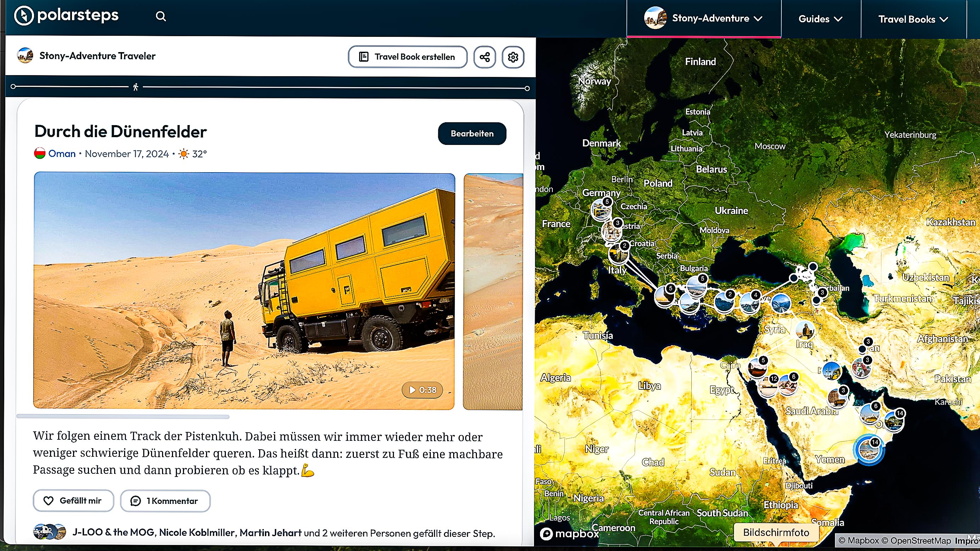Open J-LOO & the MOG profile link
980x551 pixels.
pos(113,532)
